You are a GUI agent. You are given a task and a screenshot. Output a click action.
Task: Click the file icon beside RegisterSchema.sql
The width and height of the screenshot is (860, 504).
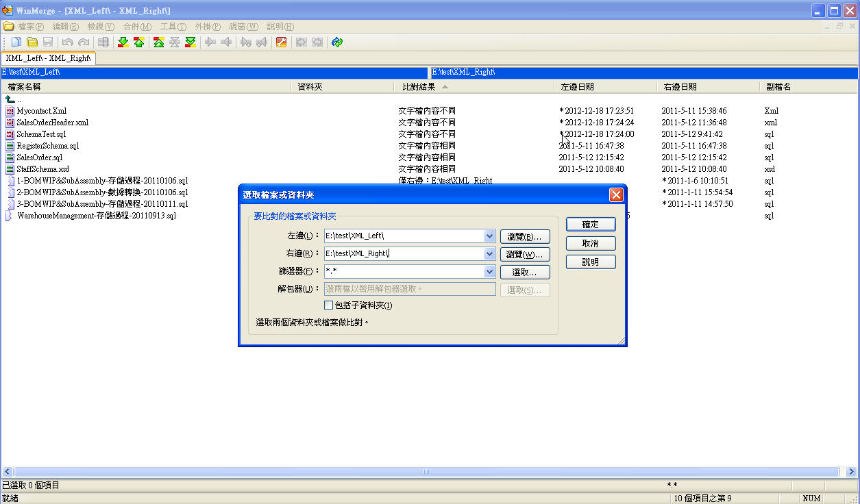coord(10,145)
